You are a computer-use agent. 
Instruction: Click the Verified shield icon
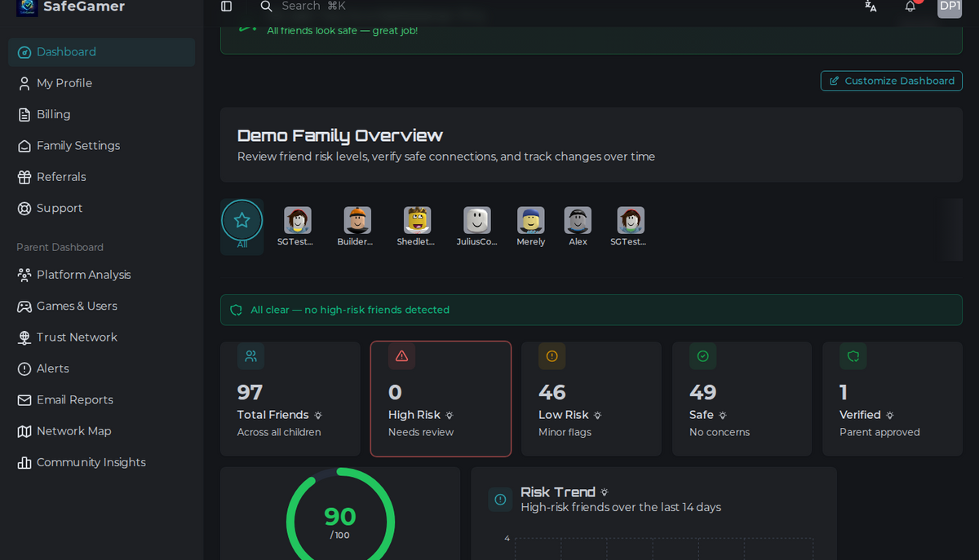pos(853,356)
